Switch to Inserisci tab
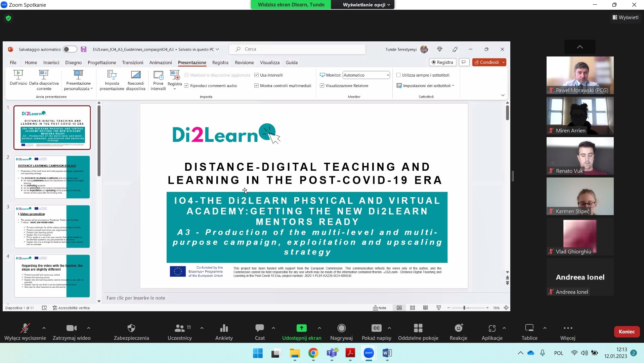Image resolution: width=644 pixels, height=363 pixels. (51, 63)
